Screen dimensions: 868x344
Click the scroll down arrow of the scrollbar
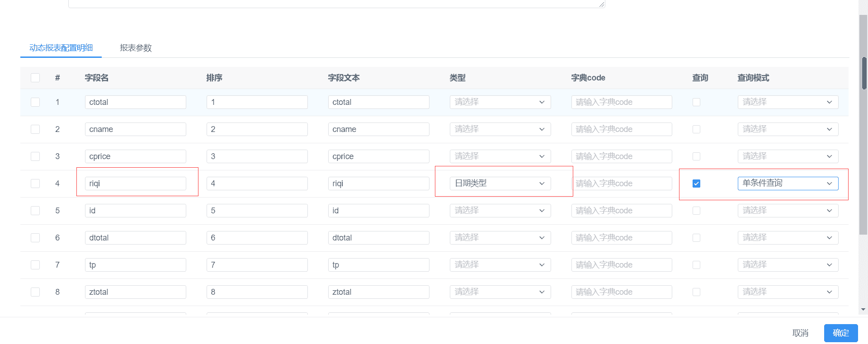click(863, 310)
